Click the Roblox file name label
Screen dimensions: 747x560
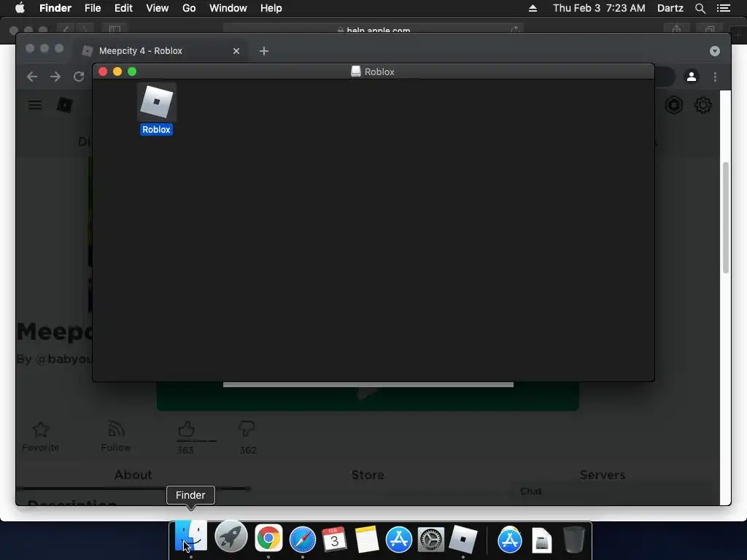(x=156, y=130)
